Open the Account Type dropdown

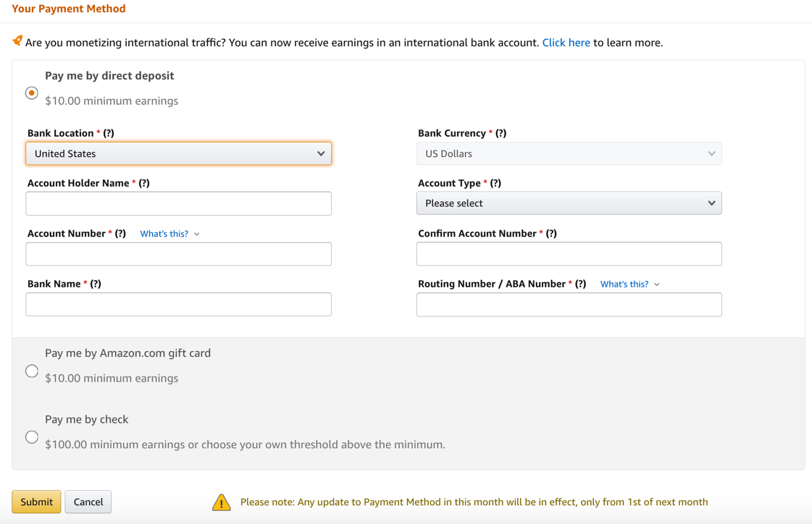[x=569, y=203]
